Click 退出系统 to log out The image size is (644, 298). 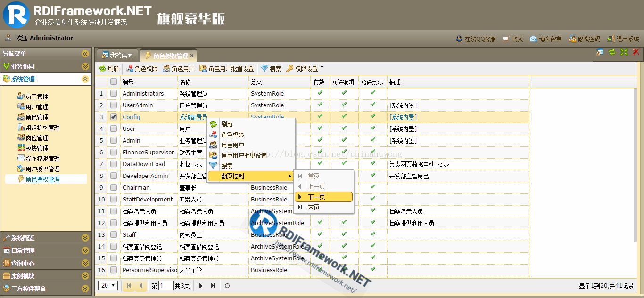pos(623,39)
